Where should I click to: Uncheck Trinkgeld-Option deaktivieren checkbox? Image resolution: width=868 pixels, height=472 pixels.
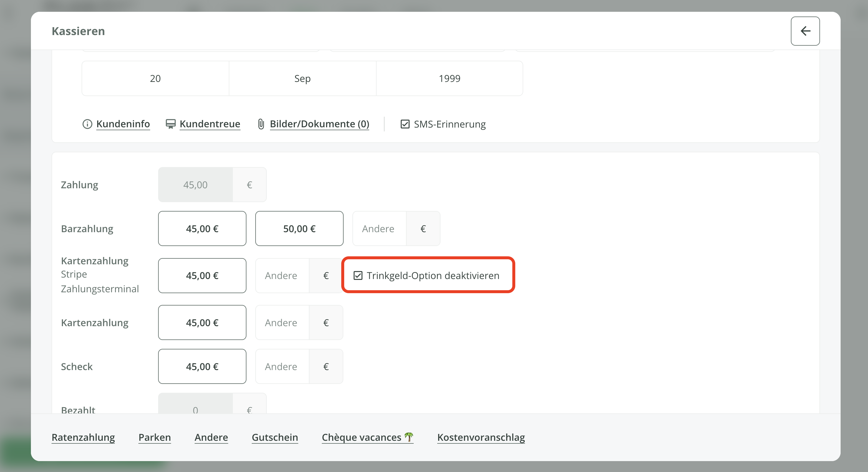point(358,275)
